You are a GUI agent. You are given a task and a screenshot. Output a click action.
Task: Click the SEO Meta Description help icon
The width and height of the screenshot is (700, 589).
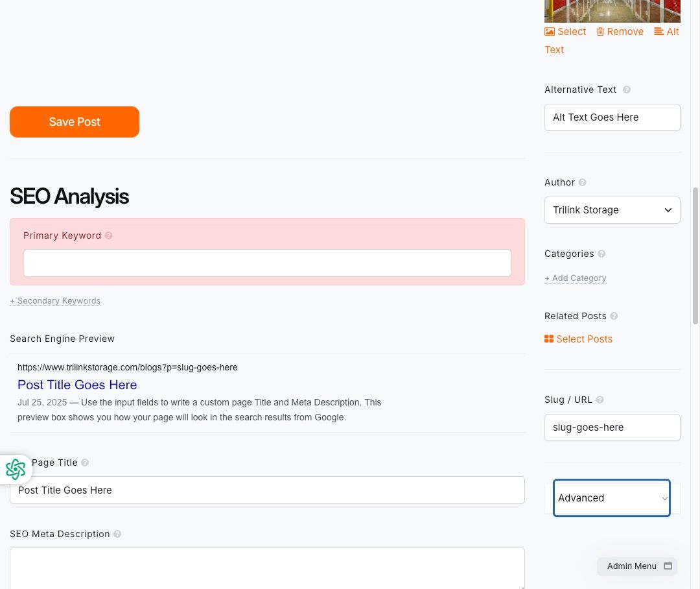tap(117, 534)
